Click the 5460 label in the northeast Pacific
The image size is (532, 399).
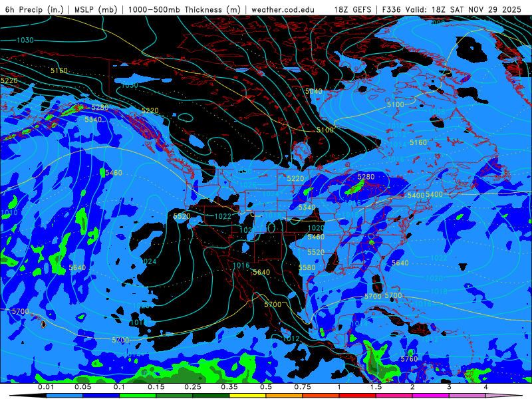[113, 173]
